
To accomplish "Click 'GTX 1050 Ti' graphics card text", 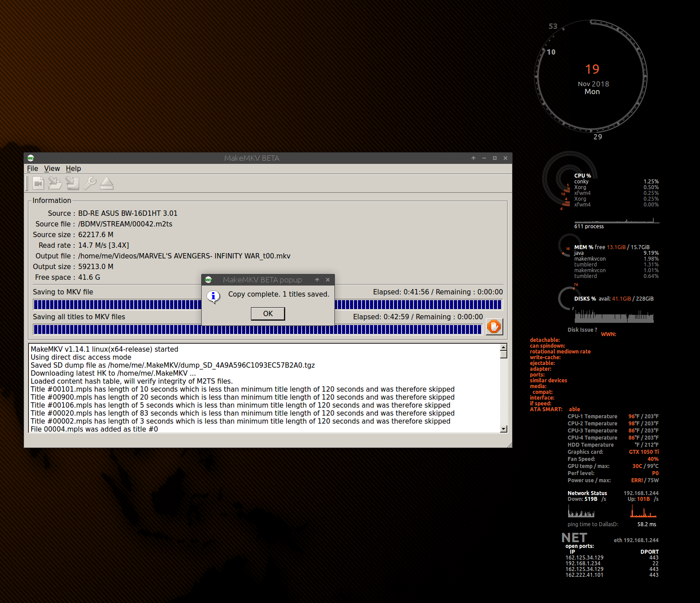I will coord(644,452).
